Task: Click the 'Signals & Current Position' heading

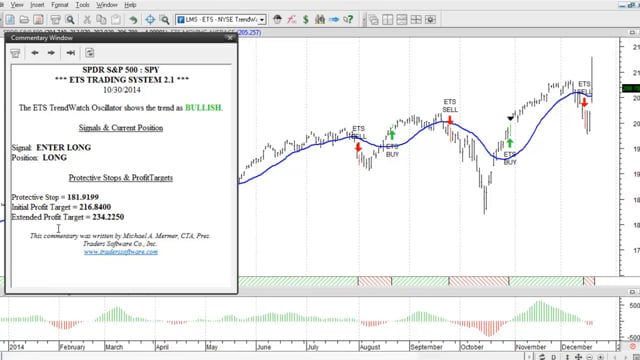Action: (x=121, y=128)
